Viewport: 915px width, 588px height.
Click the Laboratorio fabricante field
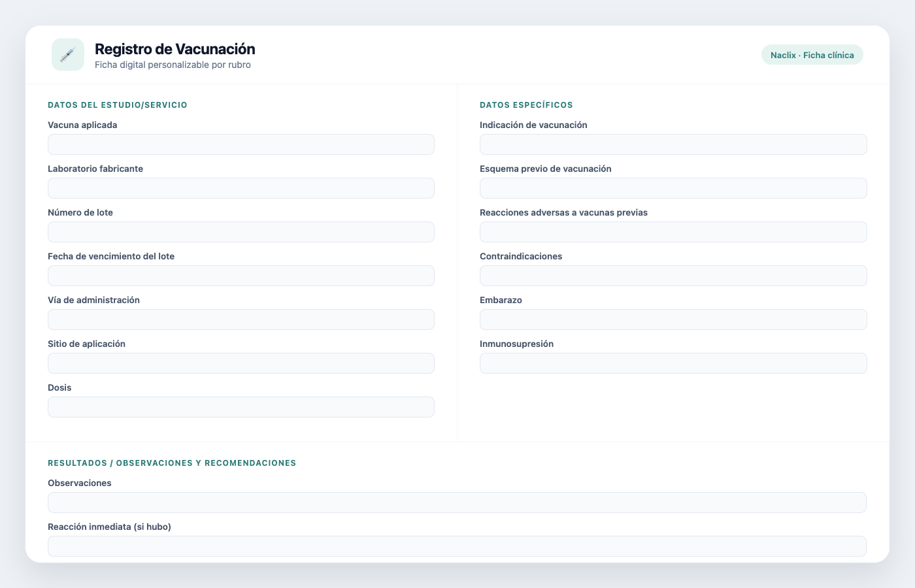coord(241,188)
